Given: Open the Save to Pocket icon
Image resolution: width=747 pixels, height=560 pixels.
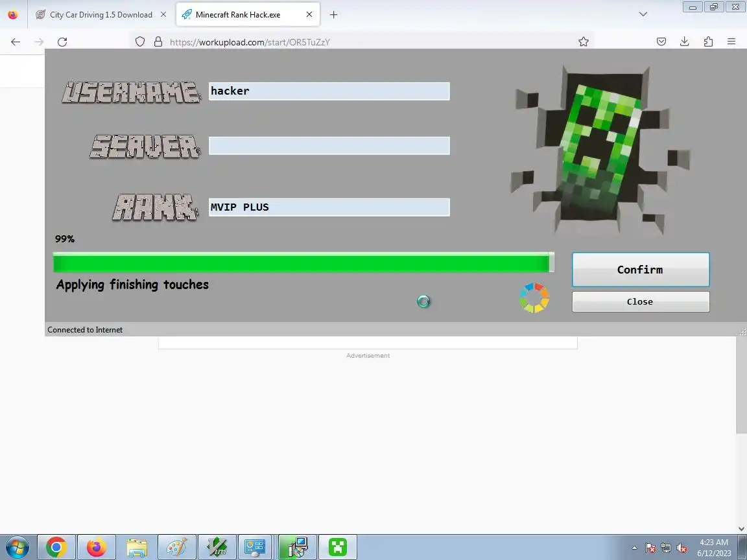Looking at the screenshot, I should pos(661,42).
